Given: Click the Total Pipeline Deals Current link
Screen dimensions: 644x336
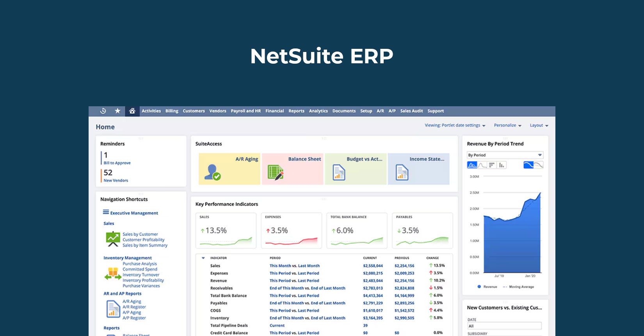Looking at the screenshot, I should pyautogui.click(x=277, y=325).
